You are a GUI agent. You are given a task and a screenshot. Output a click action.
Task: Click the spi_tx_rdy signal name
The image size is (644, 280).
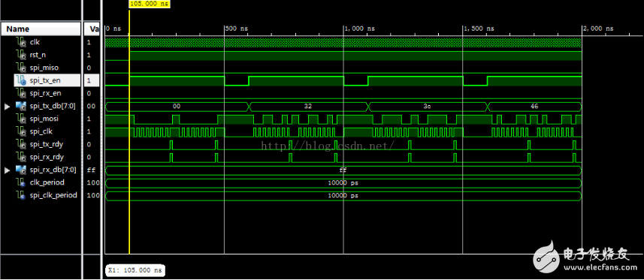(x=47, y=144)
